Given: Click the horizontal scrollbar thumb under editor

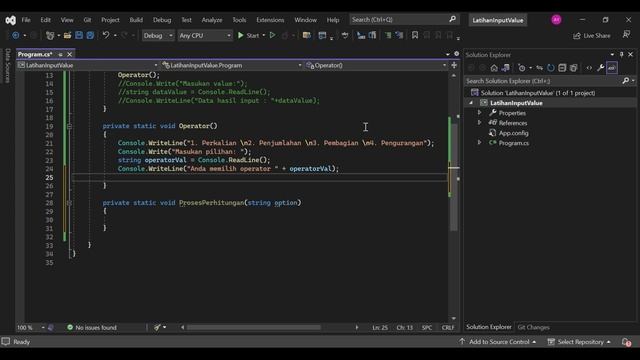Looking at the screenshot, I should 253,327.
